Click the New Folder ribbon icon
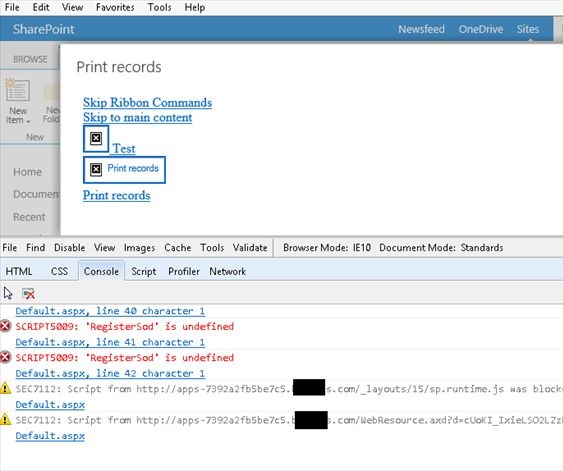The image size is (563, 471). coord(51,92)
